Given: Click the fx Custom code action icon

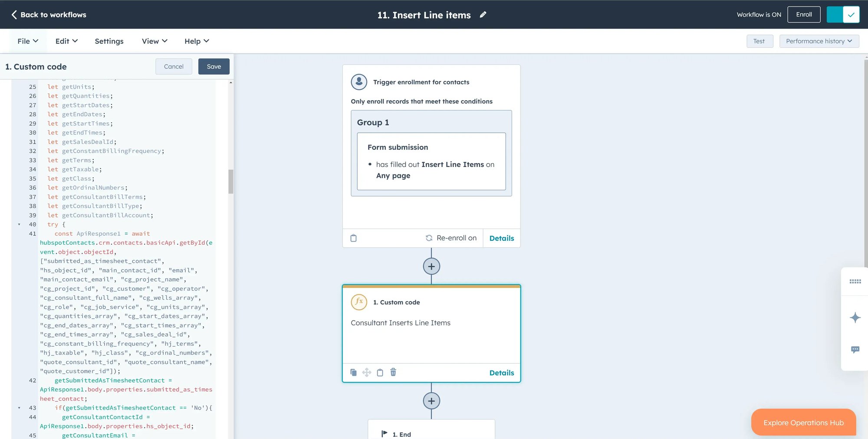Looking at the screenshot, I should pyautogui.click(x=359, y=302).
